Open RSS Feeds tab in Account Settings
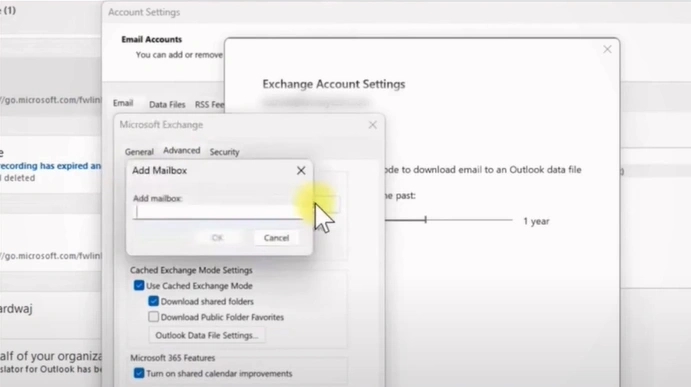Image resolution: width=691 pixels, height=387 pixels. (209, 104)
